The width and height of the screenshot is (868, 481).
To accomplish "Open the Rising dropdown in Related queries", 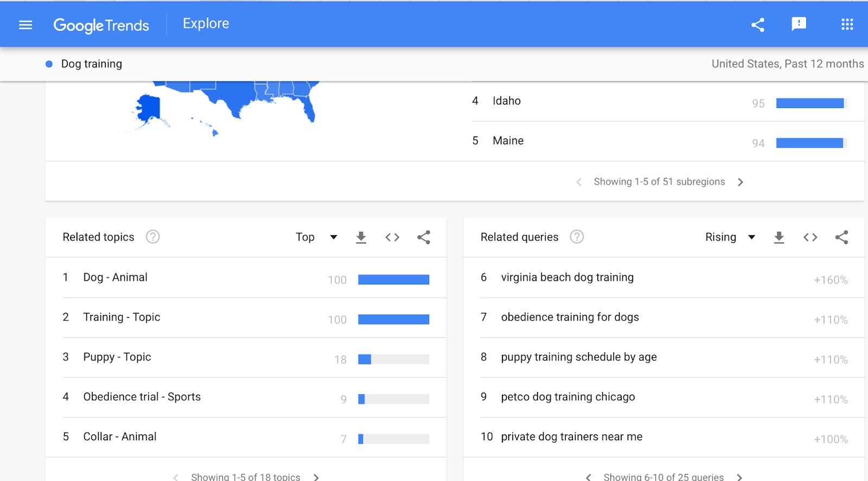I will 730,237.
